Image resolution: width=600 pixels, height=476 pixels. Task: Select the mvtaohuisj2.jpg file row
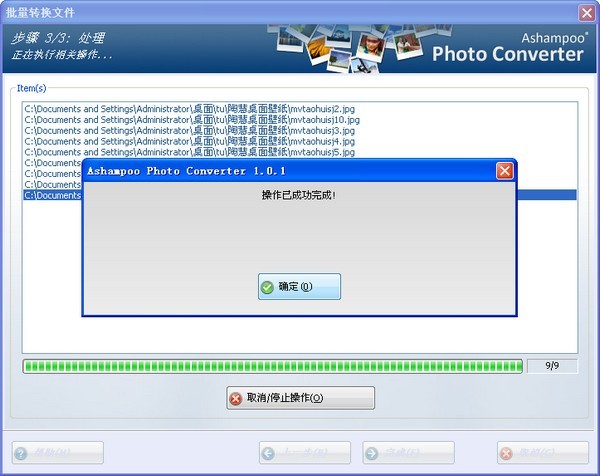[x=300, y=109]
